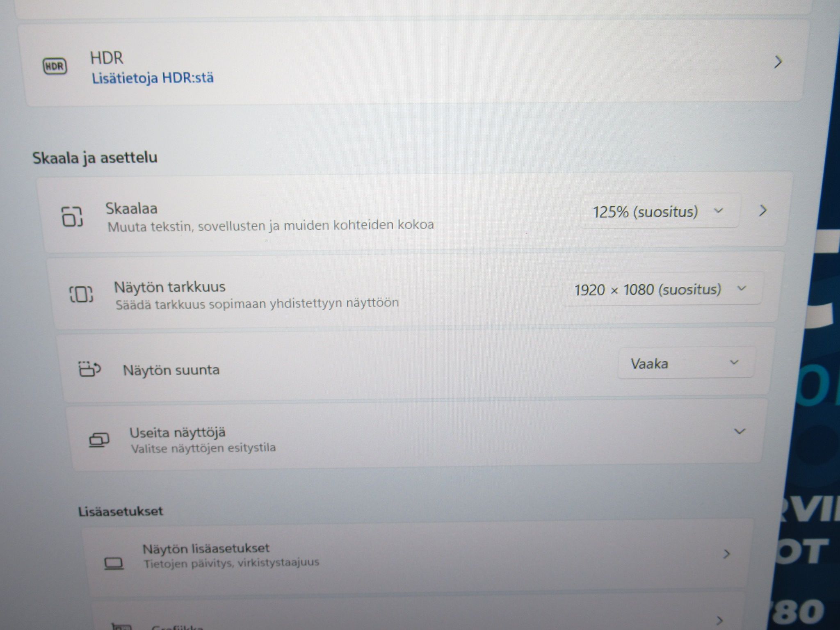
Task: Open HDR settings with the chevron arrow
Action: pyautogui.click(x=778, y=62)
